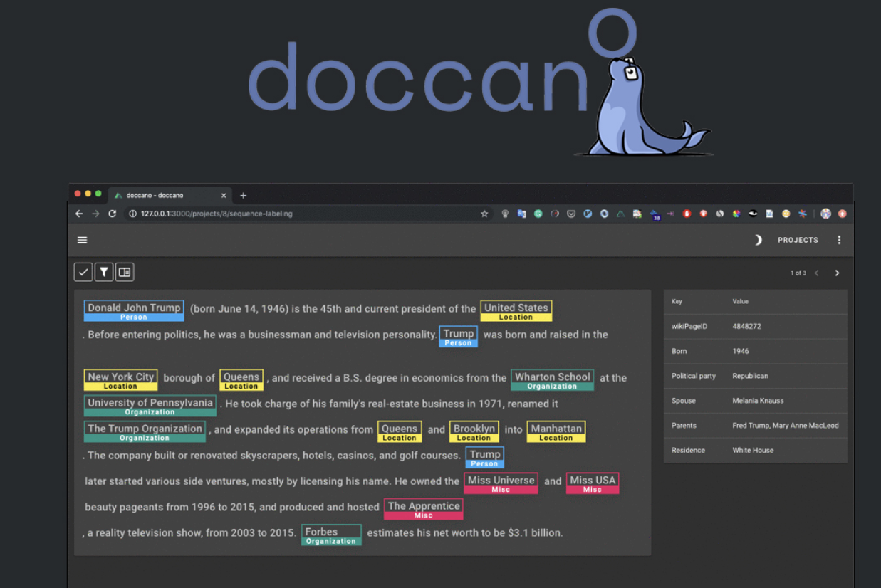Select the 'Miss Universe' Misc label span
The image size is (881, 588).
click(501, 481)
